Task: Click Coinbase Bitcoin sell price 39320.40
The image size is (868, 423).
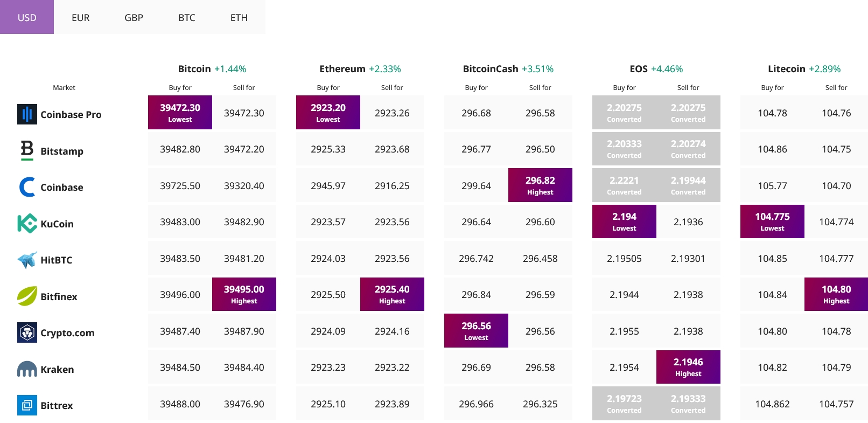Action: tap(244, 185)
